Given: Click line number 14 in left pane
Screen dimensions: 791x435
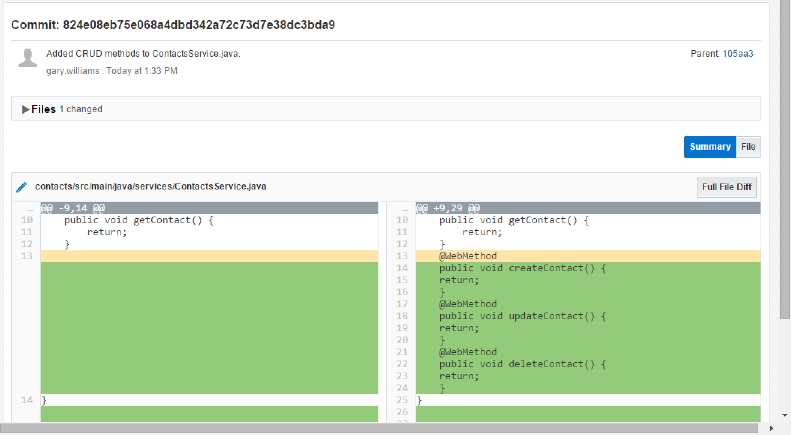Looking at the screenshot, I should tap(27, 400).
